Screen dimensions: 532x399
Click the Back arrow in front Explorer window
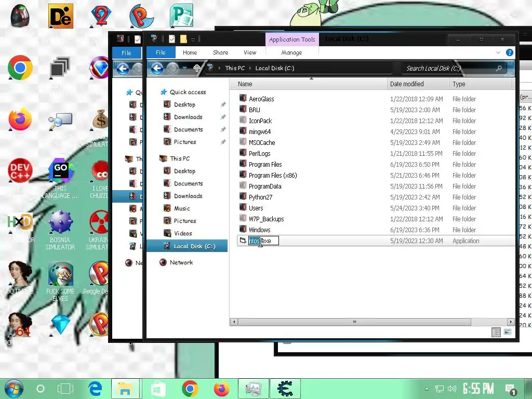tap(157, 68)
